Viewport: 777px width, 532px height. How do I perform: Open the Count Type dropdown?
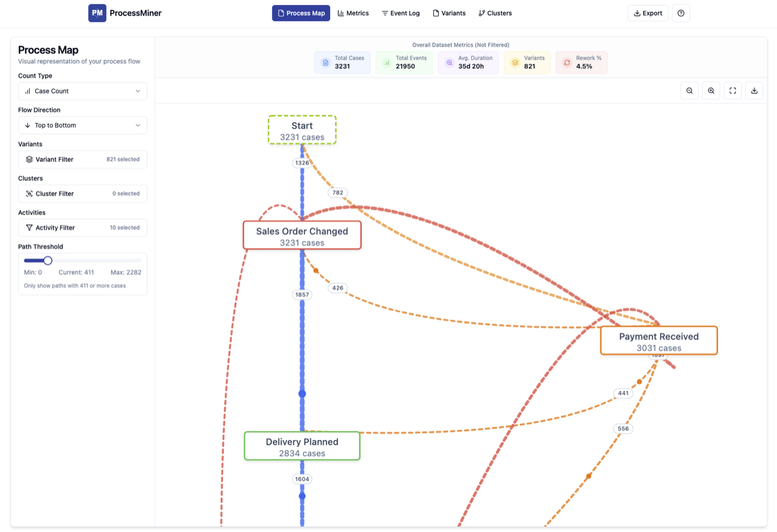(x=82, y=91)
